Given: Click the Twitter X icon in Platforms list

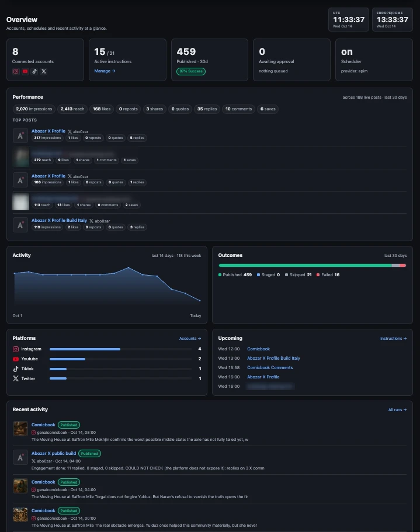Looking at the screenshot, I should pos(16,378).
